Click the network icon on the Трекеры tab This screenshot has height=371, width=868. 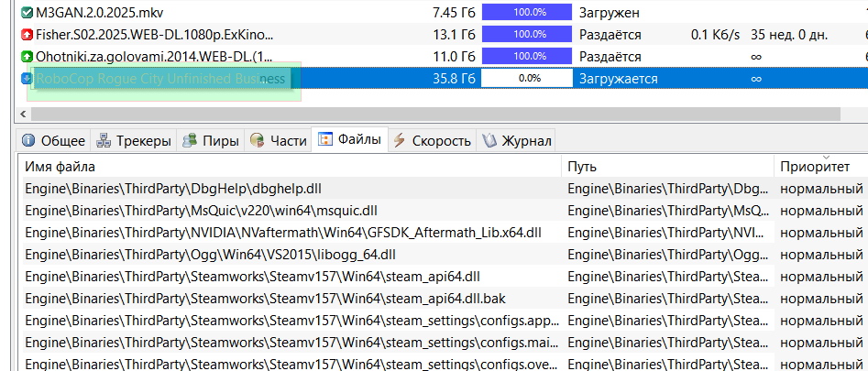103,141
